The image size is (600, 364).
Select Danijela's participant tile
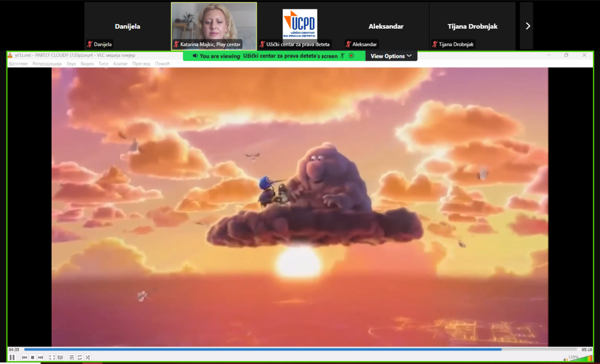pos(127,26)
